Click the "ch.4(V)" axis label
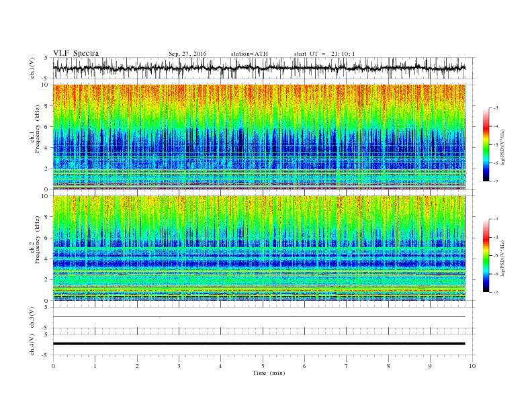Viewport: 532px width, 411px height. pyautogui.click(x=32, y=345)
